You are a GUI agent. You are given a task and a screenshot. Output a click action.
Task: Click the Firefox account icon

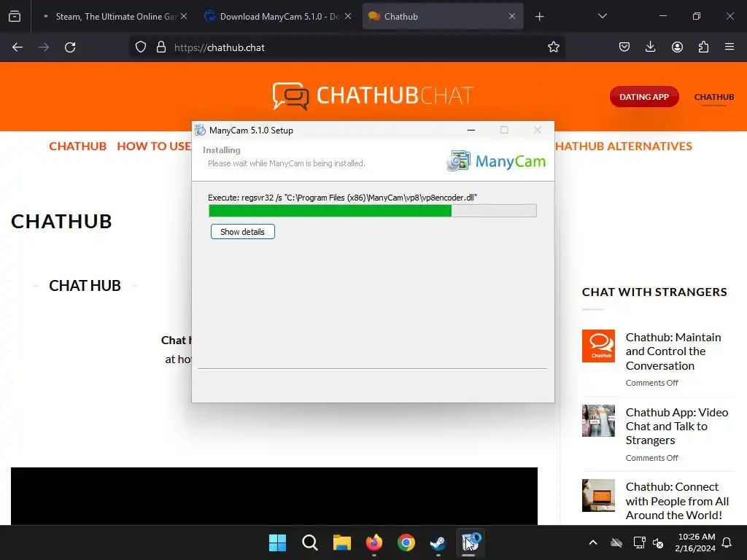point(677,47)
